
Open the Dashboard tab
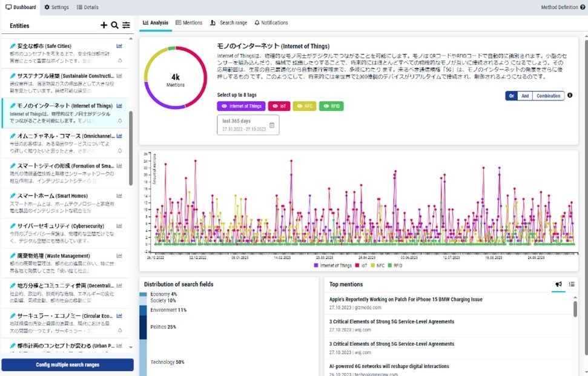pos(21,7)
